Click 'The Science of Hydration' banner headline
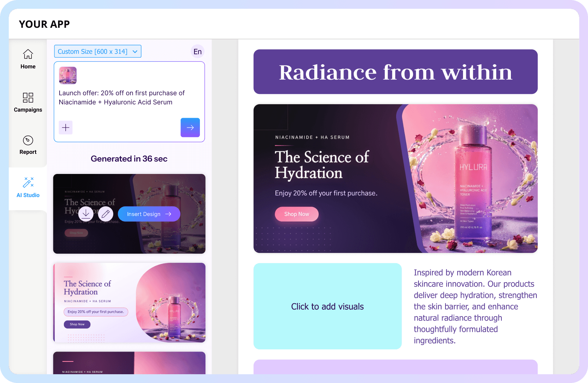Viewport: 588px width, 383px height. pos(322,165)
